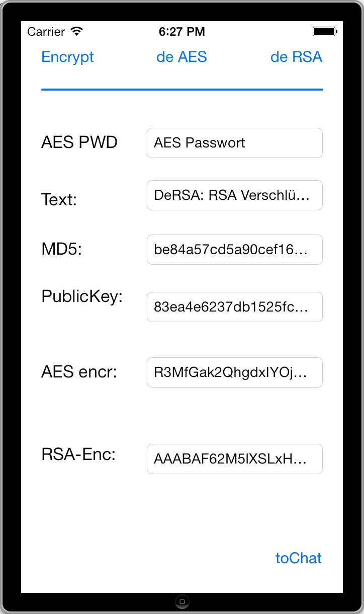Click the MD5: label

coord(61,249)
